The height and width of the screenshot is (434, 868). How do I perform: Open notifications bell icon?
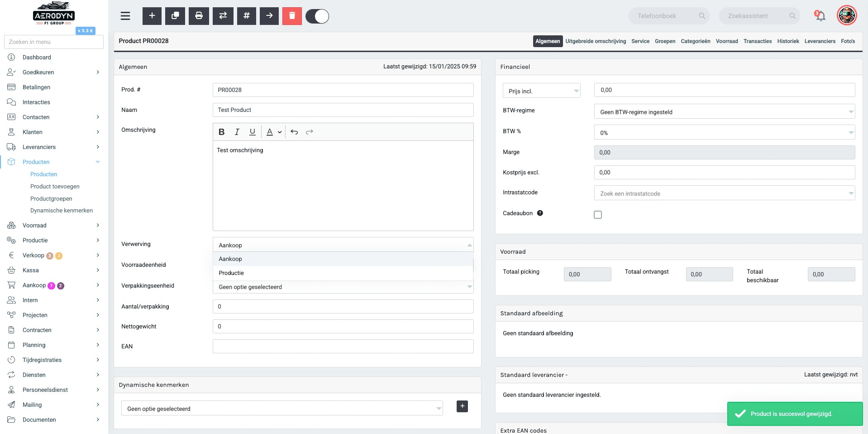click(820, 16)
